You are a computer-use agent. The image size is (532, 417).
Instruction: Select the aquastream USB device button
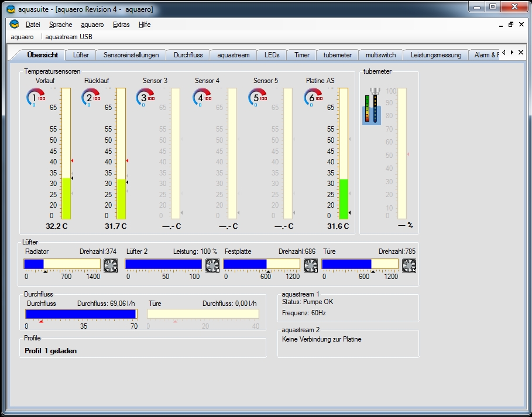[68, 37]
